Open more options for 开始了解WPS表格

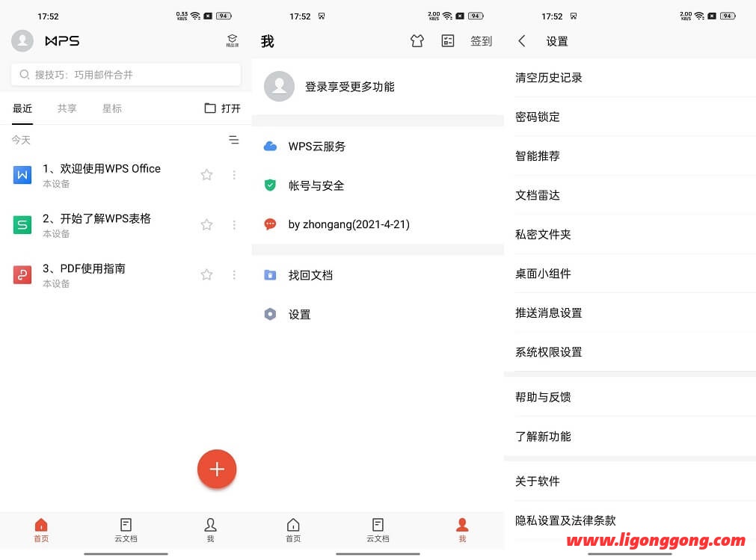234,224
